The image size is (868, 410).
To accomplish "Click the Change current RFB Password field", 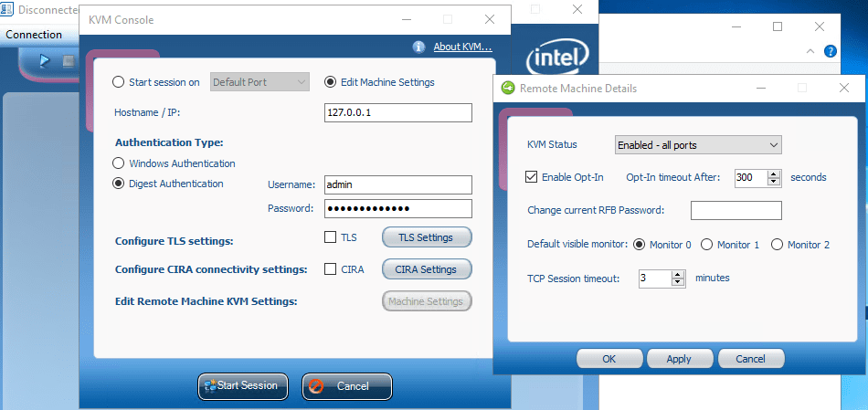I will pos(736,210).
